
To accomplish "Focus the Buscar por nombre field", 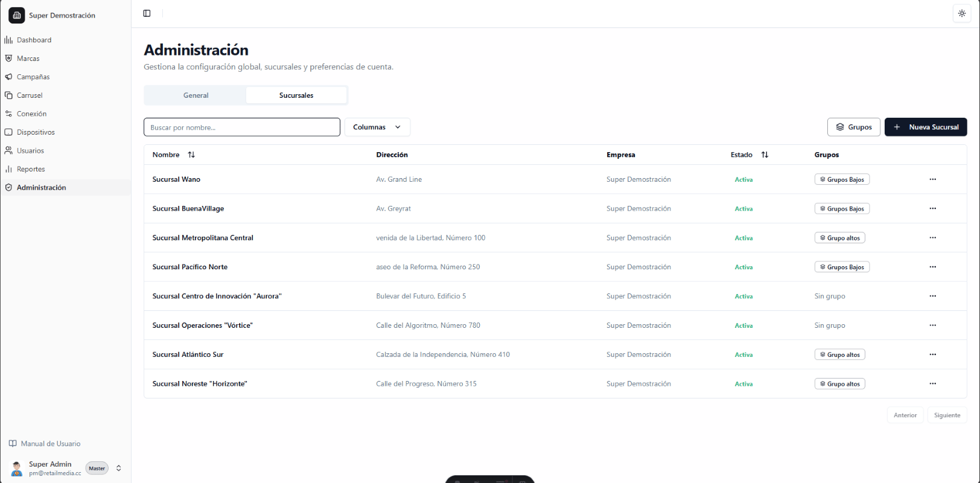I will coord(242,127).
